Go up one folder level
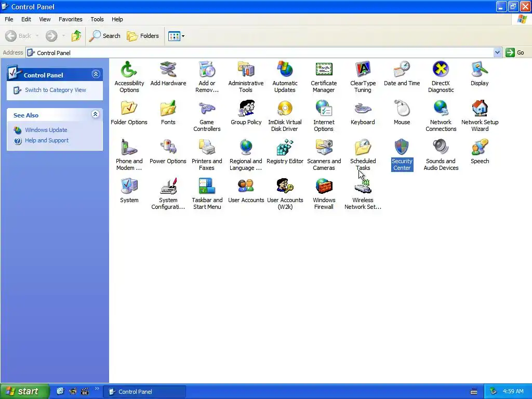 point(76,36)
